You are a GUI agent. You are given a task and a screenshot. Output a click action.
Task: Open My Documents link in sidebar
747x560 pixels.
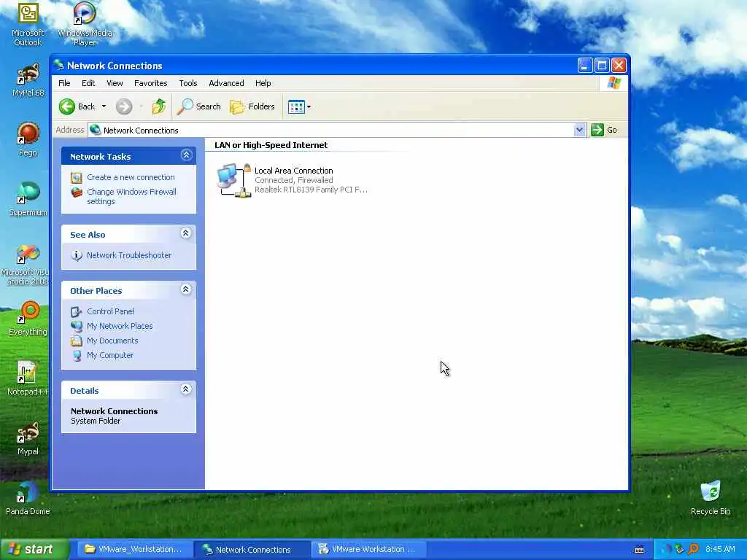112,341
